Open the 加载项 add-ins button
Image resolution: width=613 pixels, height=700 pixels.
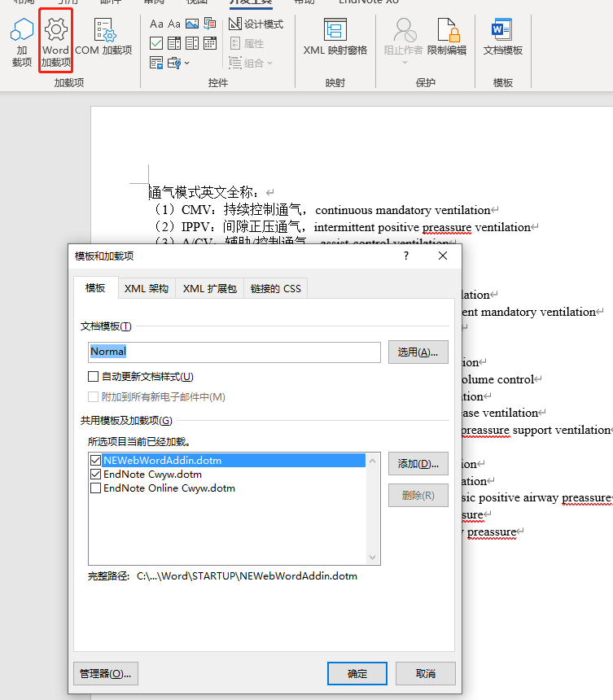tap(21, 42)
